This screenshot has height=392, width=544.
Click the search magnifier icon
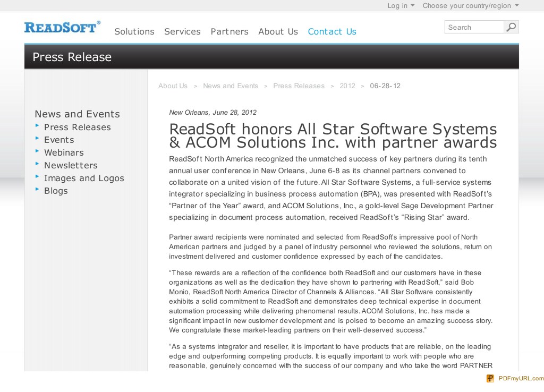click(511, 27)
